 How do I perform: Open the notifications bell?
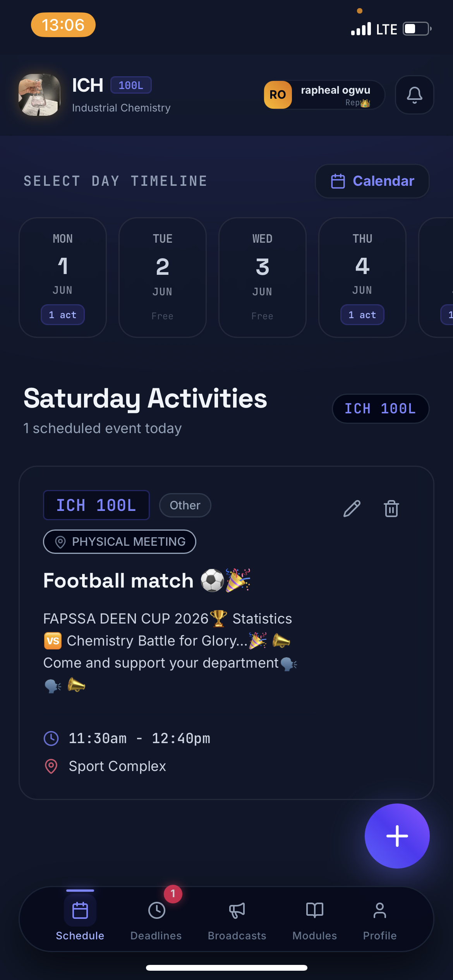click(414, 95)
